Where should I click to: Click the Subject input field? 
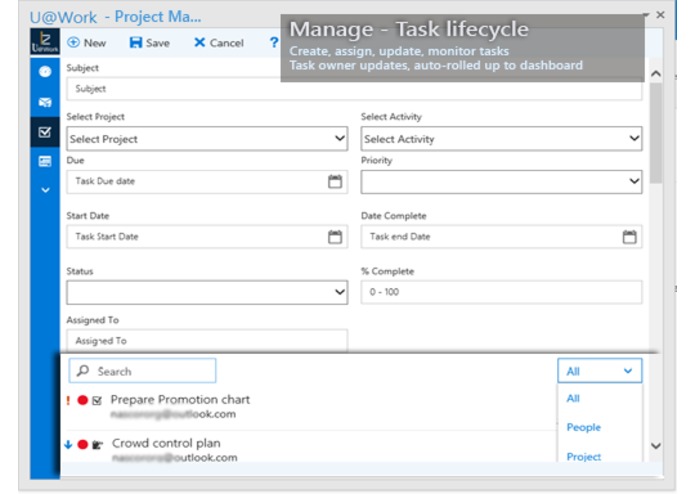click(354, 89)
